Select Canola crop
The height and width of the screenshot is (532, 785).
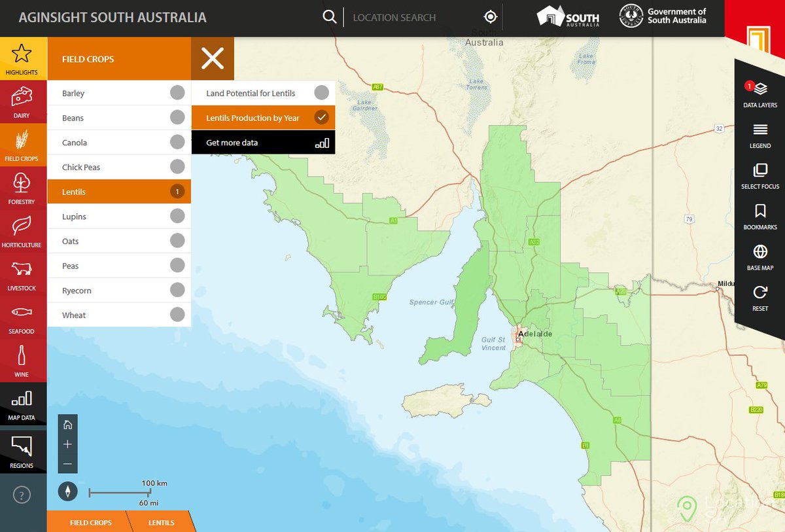(x=119, y=143)
